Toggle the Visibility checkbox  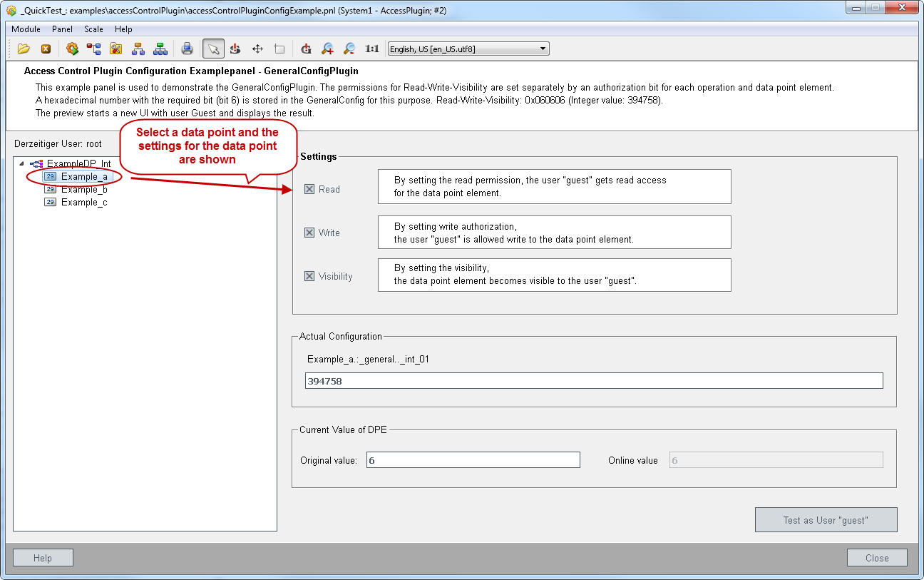click(309, 277)
